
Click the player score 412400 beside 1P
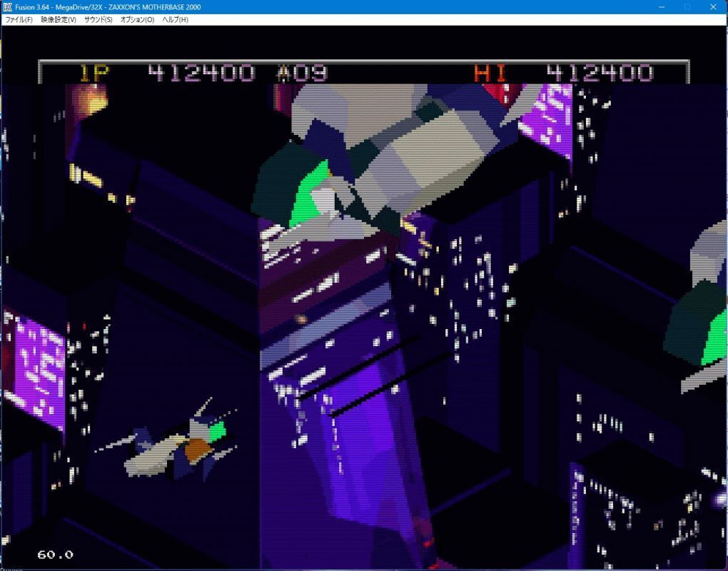point(201,73)
